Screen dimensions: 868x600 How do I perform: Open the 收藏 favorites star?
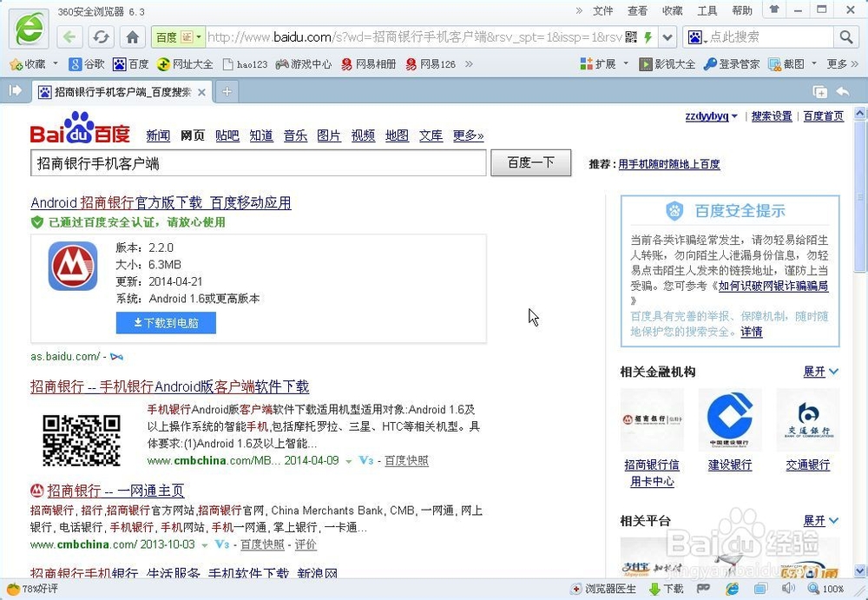[28, 64]
